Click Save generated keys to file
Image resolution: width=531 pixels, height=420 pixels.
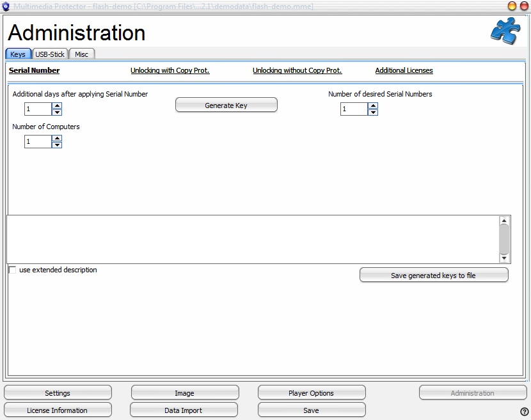tap(433, 276)
